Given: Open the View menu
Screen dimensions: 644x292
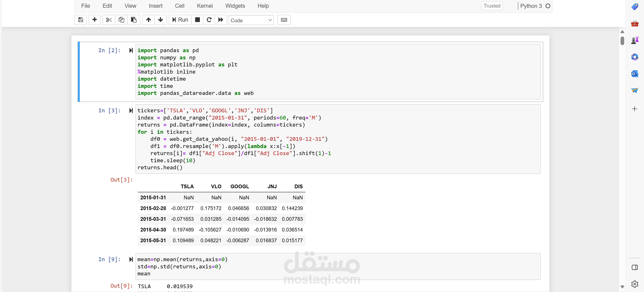Looking at the screenshot, I should [130, 6].
